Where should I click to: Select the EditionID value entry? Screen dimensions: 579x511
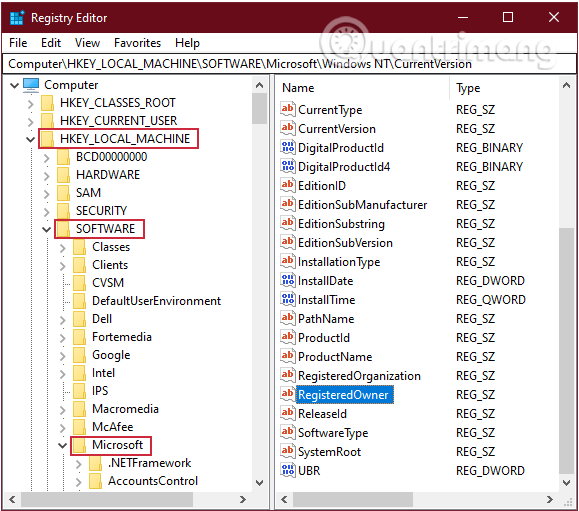pos(322,186)
